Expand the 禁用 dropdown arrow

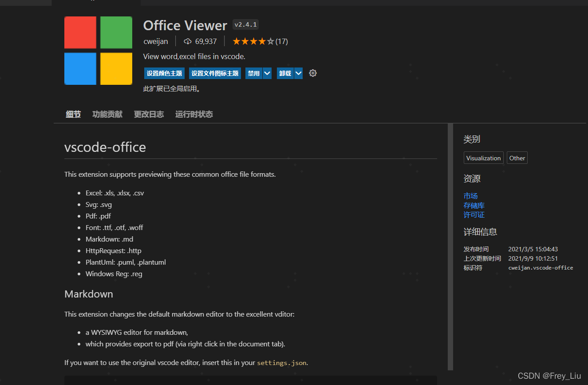tap(267, 73)
